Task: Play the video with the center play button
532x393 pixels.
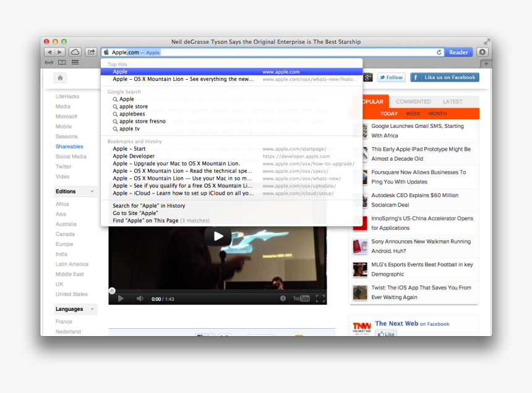Action: pyautogui.click(x=218, y=236)
